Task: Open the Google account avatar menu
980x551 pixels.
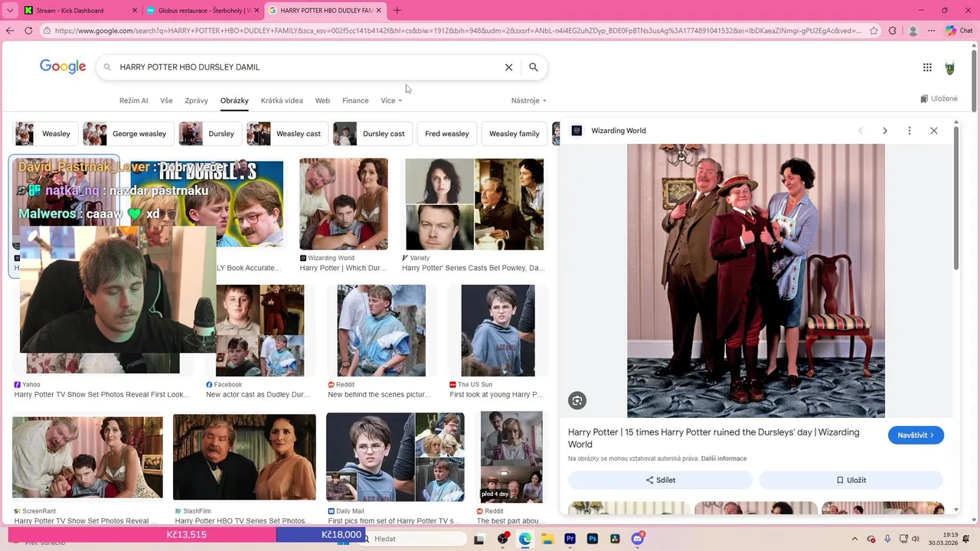Action: click(x=950, y=67)
